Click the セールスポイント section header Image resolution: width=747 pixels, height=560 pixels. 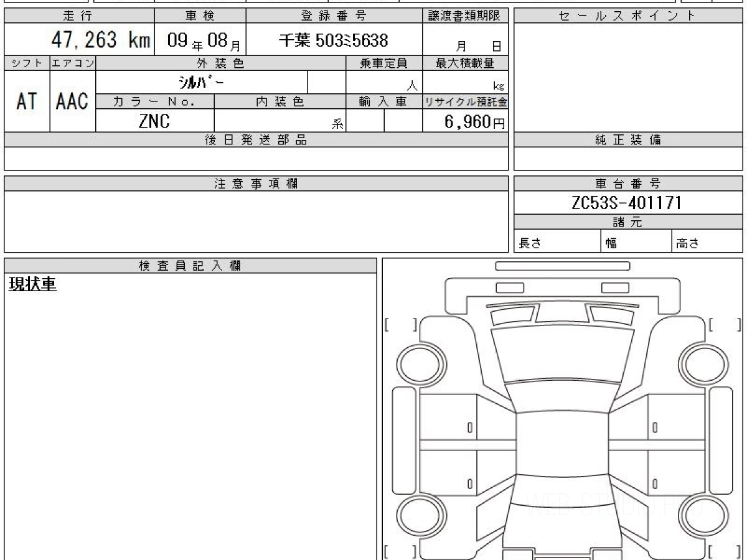[x=627, y=16]
